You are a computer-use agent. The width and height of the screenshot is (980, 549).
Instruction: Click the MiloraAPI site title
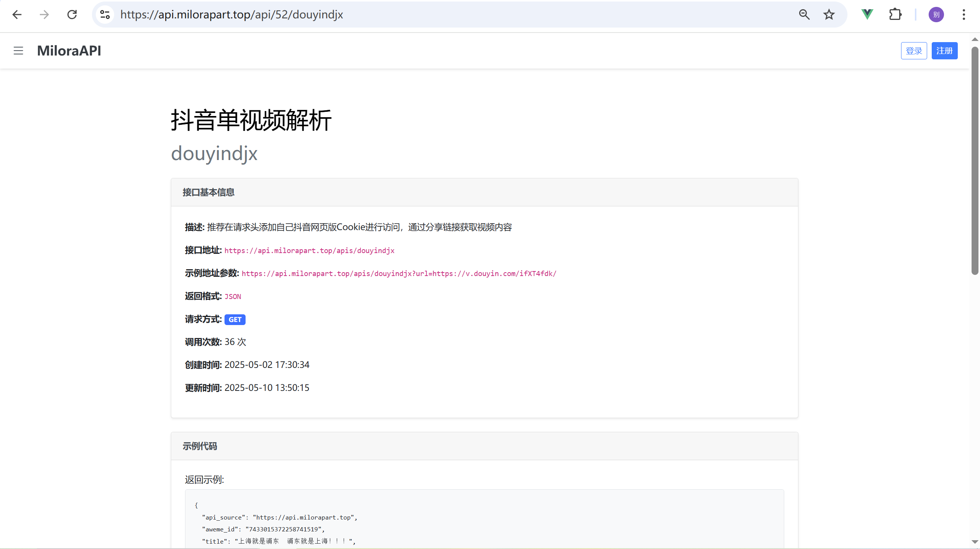click(x=69, y=51)
